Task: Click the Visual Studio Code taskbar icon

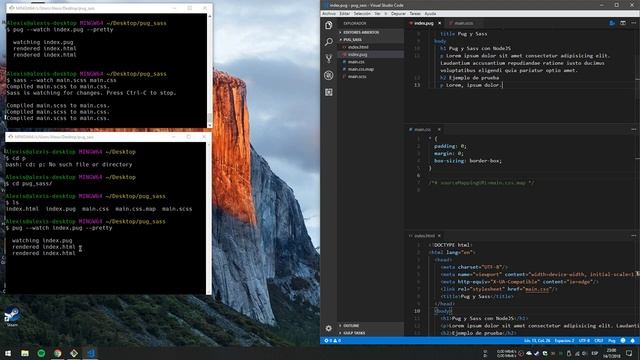Action: [91, 353]
